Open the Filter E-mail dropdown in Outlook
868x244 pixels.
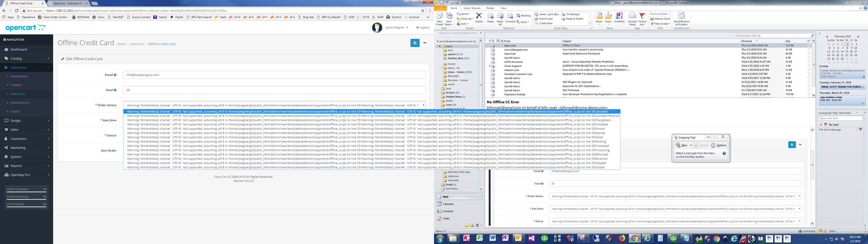[660, 24]
